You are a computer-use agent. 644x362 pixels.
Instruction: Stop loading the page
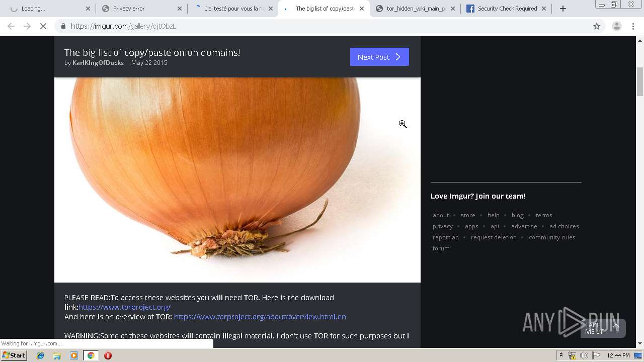tap(43, 26)
